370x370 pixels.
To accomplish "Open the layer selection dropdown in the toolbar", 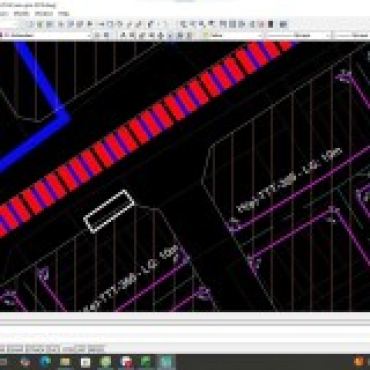I will tap(47, 35).
